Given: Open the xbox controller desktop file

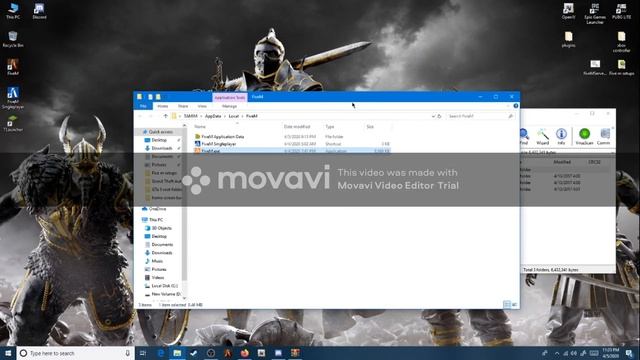Looking at the screenshot, I should click(x=621, y=42).
